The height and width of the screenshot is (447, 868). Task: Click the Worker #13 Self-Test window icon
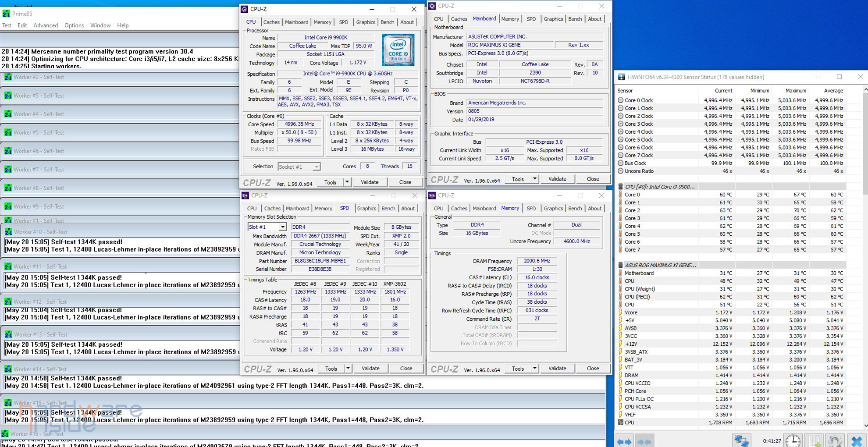click(x=8, y=334)
